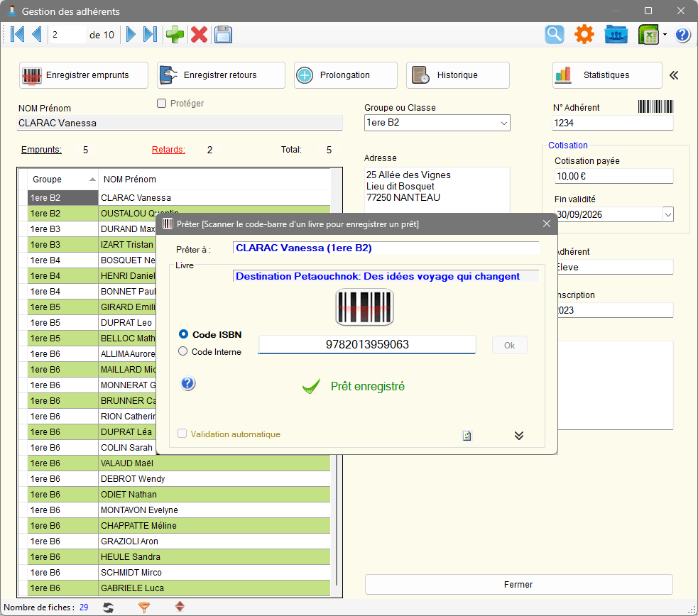Select row GABRIELE Luca
Viewport: 698px width, 616px height.
[179, 588]
